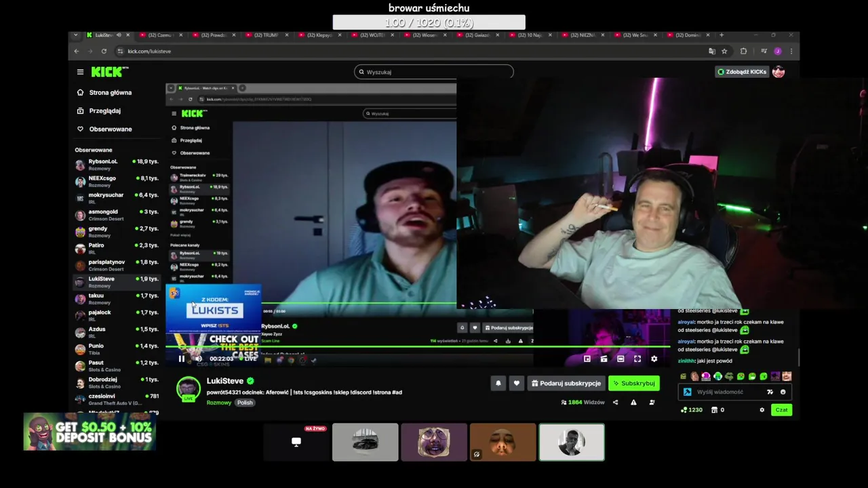
Task: Toggle notification bell for LukiSteve
Action: click(x=498, y=383)
